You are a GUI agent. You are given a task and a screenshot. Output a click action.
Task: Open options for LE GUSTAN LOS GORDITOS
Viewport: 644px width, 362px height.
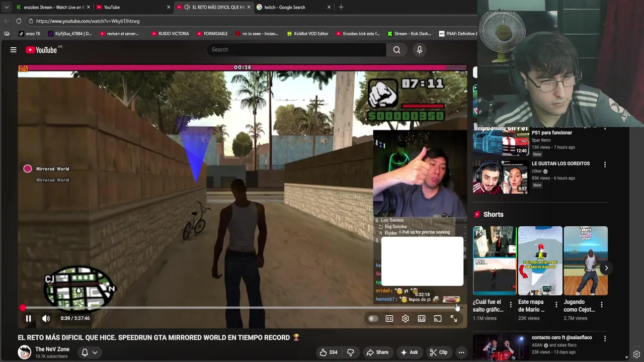pos(605,164)
